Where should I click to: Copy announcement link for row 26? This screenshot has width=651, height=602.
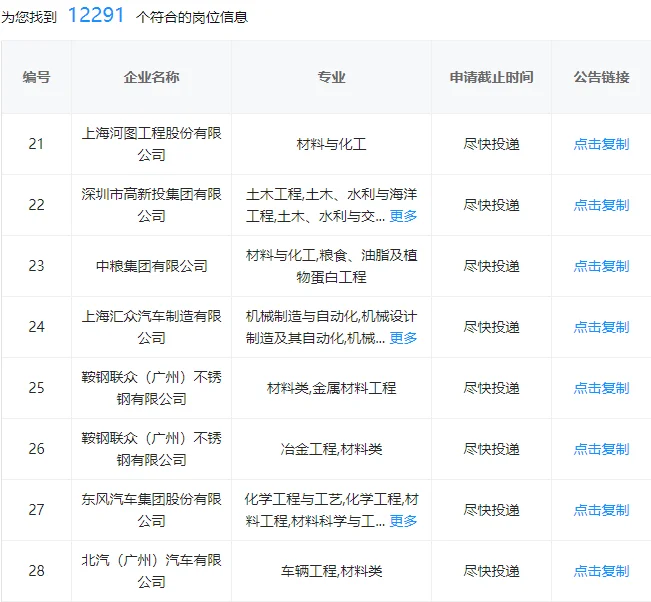click(x=601, y=449)
